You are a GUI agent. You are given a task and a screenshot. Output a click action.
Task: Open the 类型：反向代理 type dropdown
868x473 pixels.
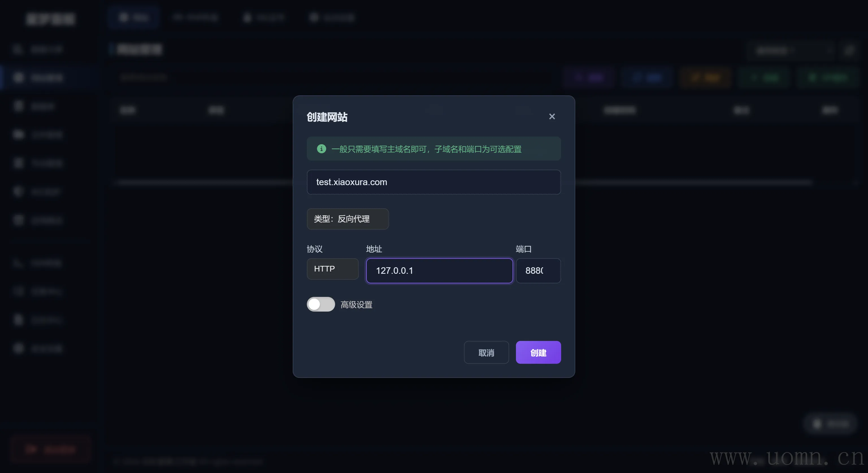point(348,219)
